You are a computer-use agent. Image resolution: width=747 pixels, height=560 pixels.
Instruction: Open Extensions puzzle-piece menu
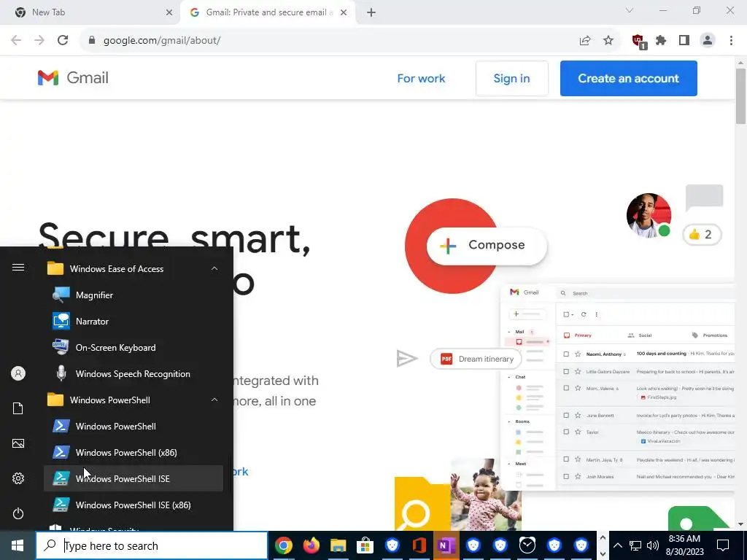coord(661,41)
